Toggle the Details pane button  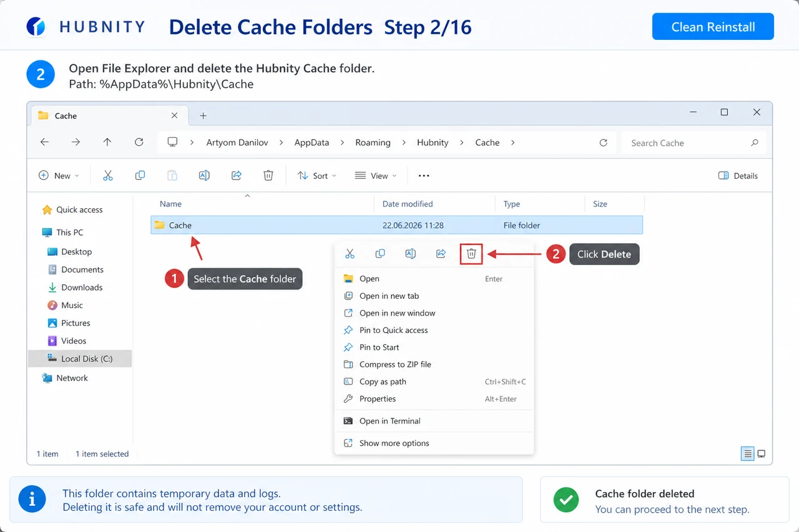coord(738,176)
